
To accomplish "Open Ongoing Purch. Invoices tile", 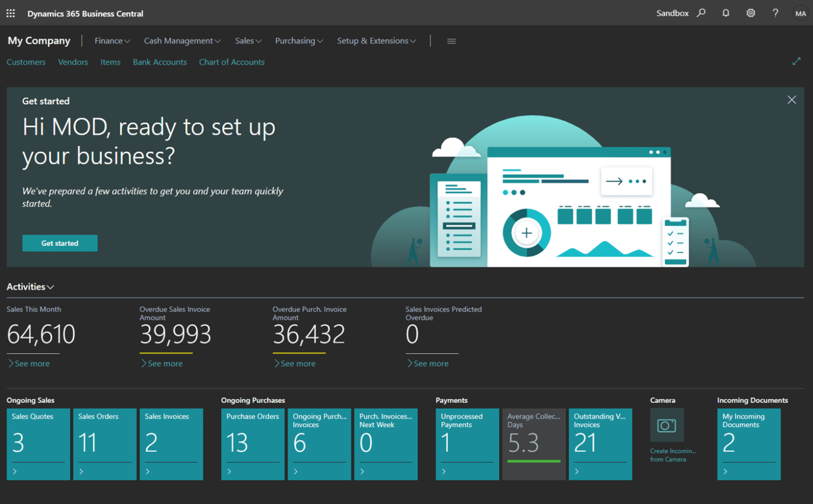I will pos(320,444).
